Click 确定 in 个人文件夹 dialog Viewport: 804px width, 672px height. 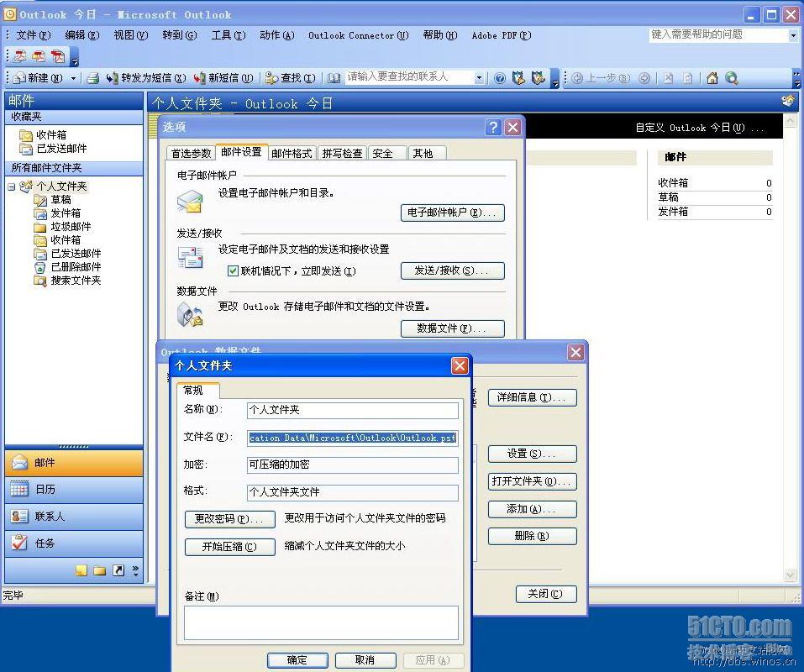point(297,660)
